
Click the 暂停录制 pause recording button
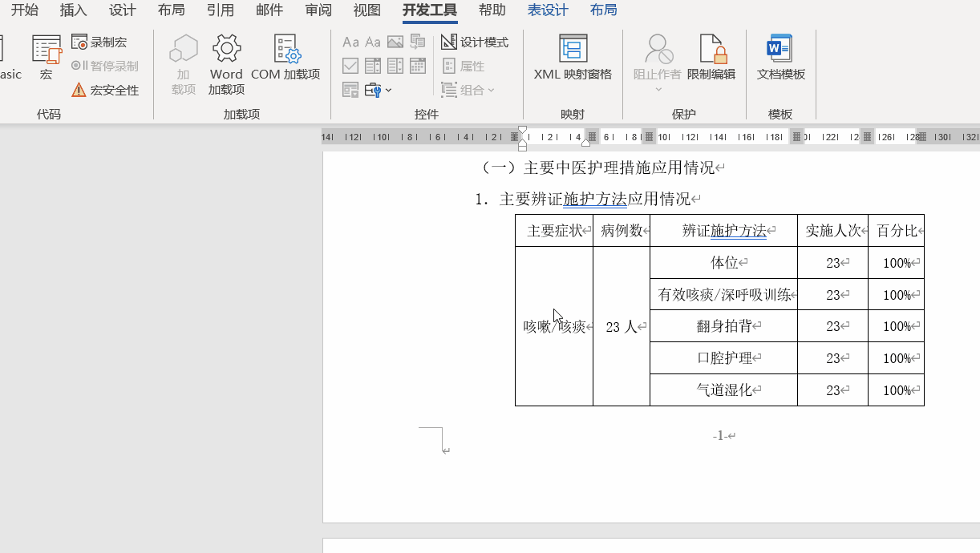(x=105, y=66)
